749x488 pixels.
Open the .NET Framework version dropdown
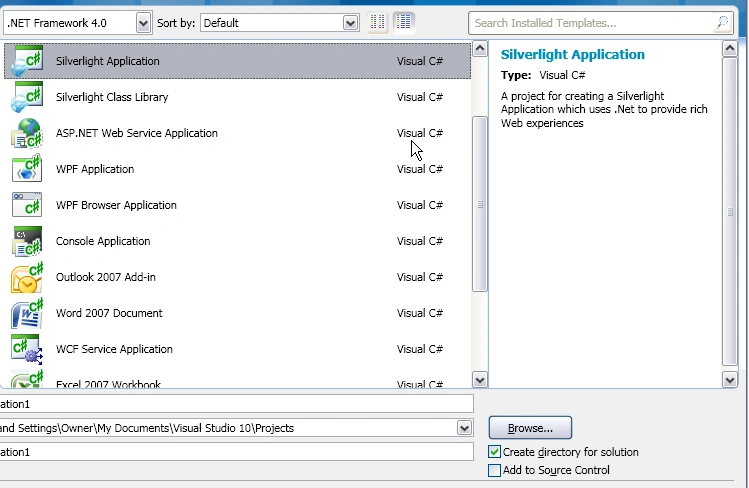[143, 23]
